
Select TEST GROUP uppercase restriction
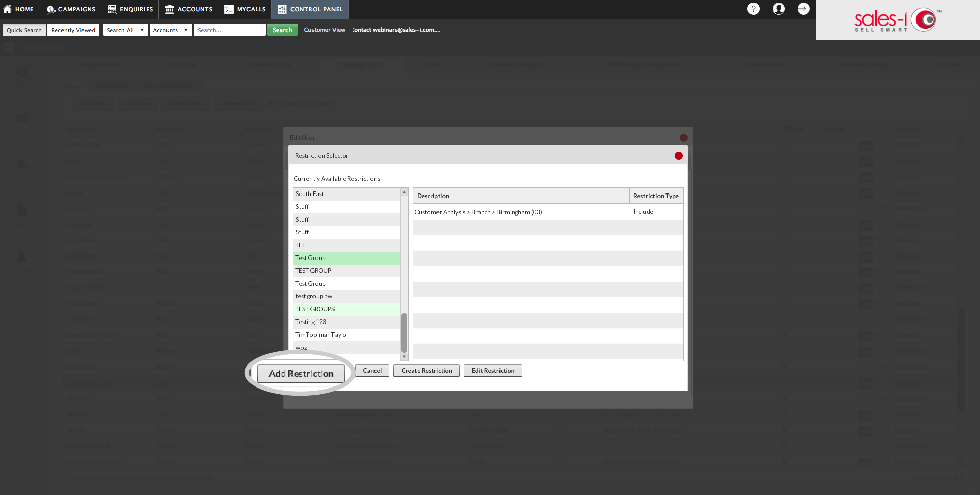point(346,271)
